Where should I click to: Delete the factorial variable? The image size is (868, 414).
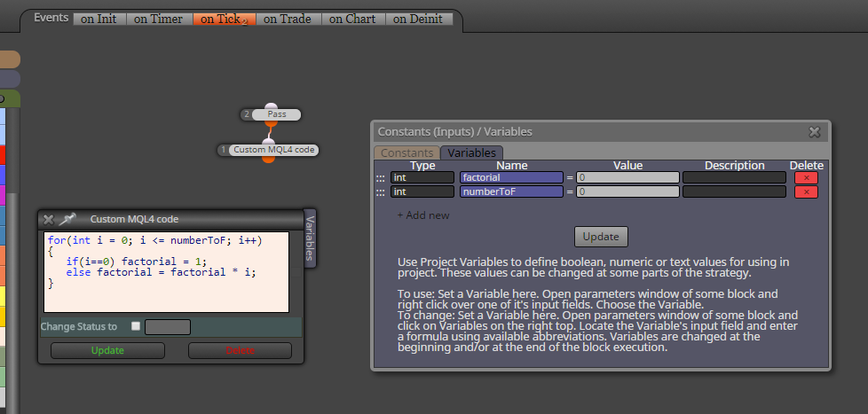[x=806, y=177]
